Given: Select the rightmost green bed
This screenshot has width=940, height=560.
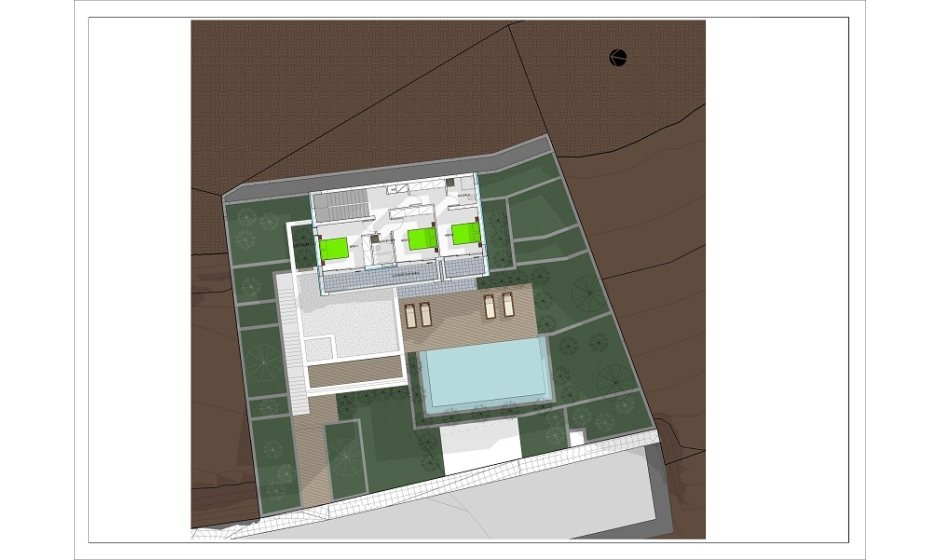Looking at the screenshot, I should [465, 233].
